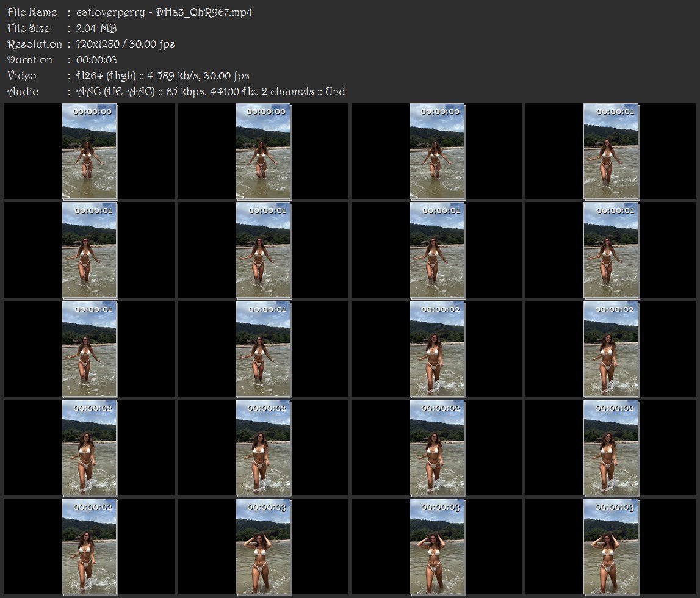Select the '2.04 MB' file size value

(96, 28)
